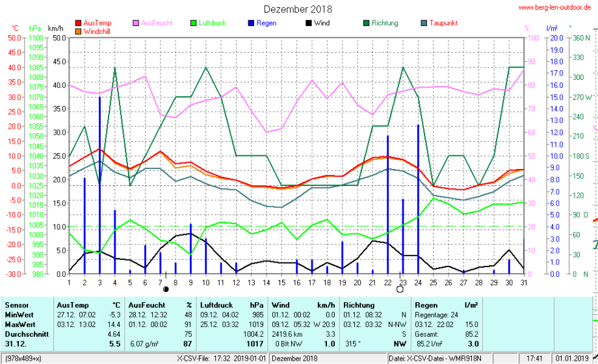This screenshot has height=364, width=598.
Task: Select the Luftdruck column header in table
Action: [x=216, y=304]
